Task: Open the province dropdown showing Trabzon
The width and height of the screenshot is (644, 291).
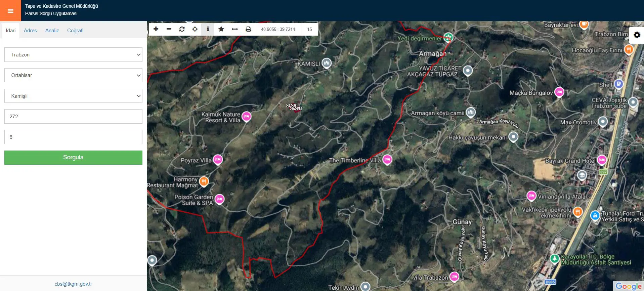Action: click(x=73, y=55)
